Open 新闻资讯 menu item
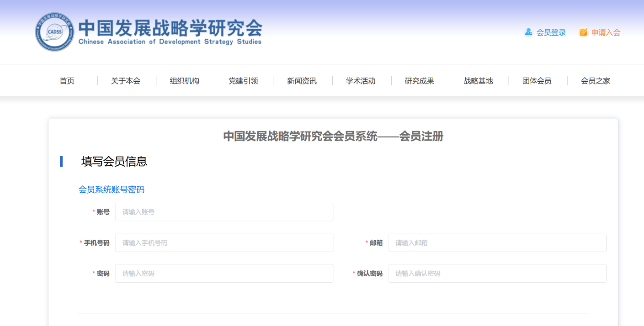 (x=302, y=81)
